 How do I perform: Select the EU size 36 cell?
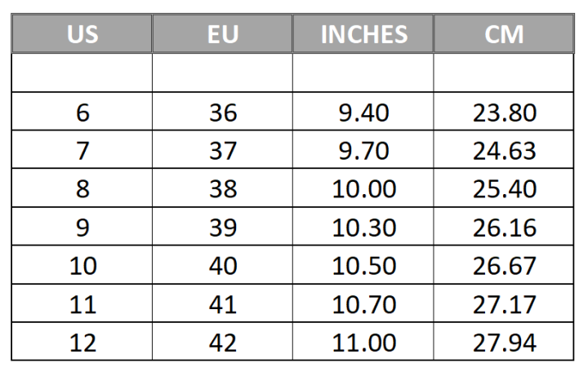pyautogui.click(x=222, y=112)
